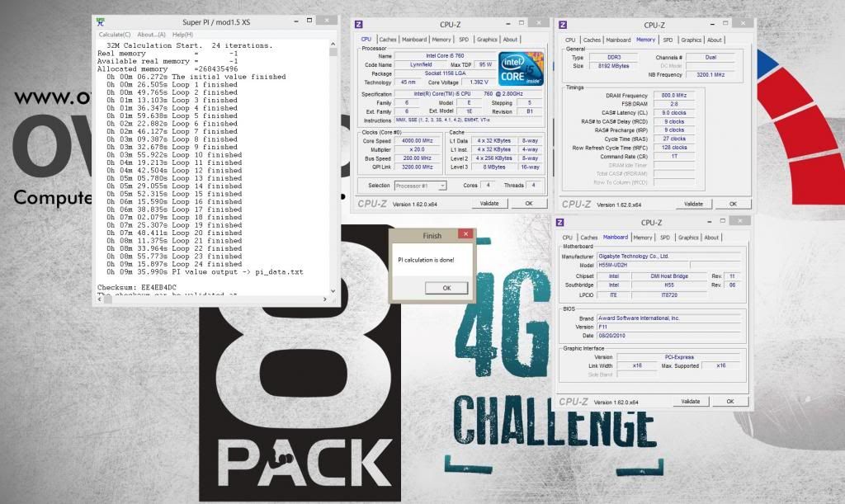Close the Finish dialog with its red X
The height and width of the screenshot is (504, 845).
coord(465,233)
